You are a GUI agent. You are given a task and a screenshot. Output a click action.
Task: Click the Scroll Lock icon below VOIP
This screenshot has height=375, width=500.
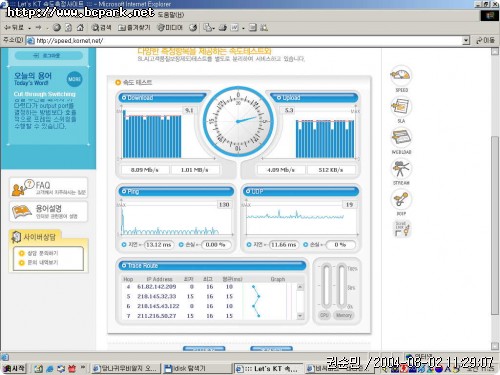click(402, 229)
